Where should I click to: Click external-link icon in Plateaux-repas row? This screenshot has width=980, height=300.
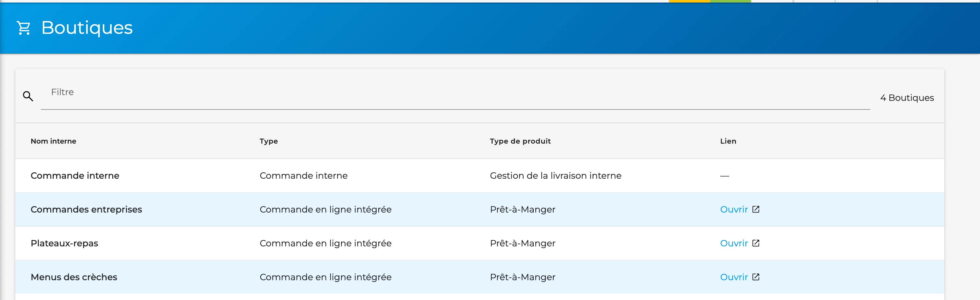click(x=755, y=243)
